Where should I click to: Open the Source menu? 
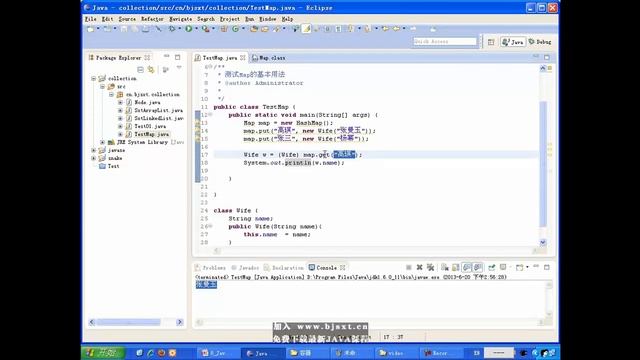[127, 19]
